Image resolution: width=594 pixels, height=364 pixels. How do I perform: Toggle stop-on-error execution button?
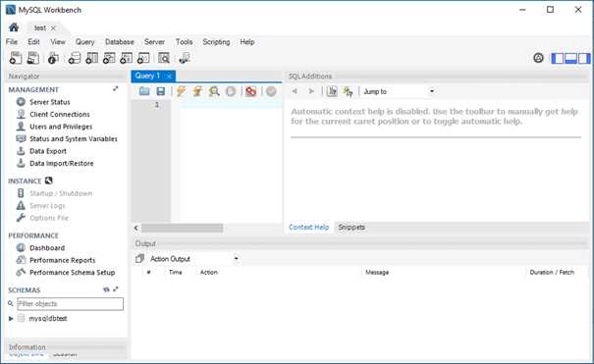coord(250,91)
